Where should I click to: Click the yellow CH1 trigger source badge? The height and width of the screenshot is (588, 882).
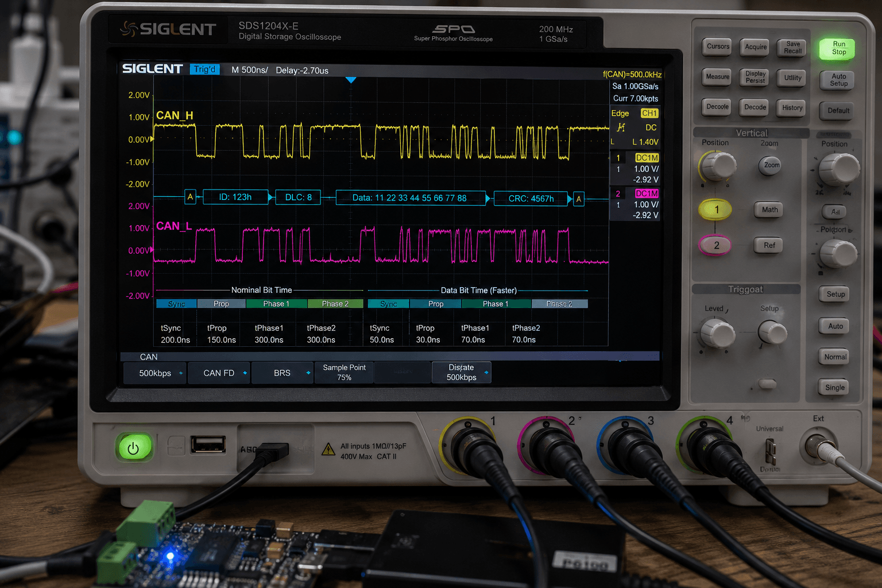649,113
